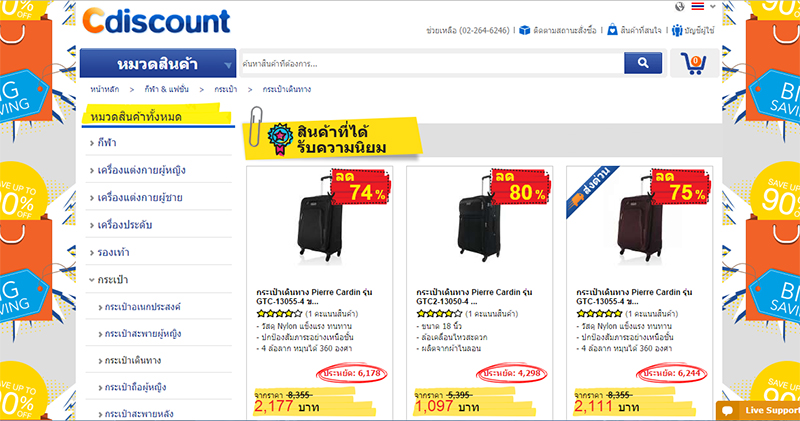Image resolution: width=800 pixels, height=421 pixels.
Task: Open the 75% off suitcase thumbnail
Action: (640, 216)
